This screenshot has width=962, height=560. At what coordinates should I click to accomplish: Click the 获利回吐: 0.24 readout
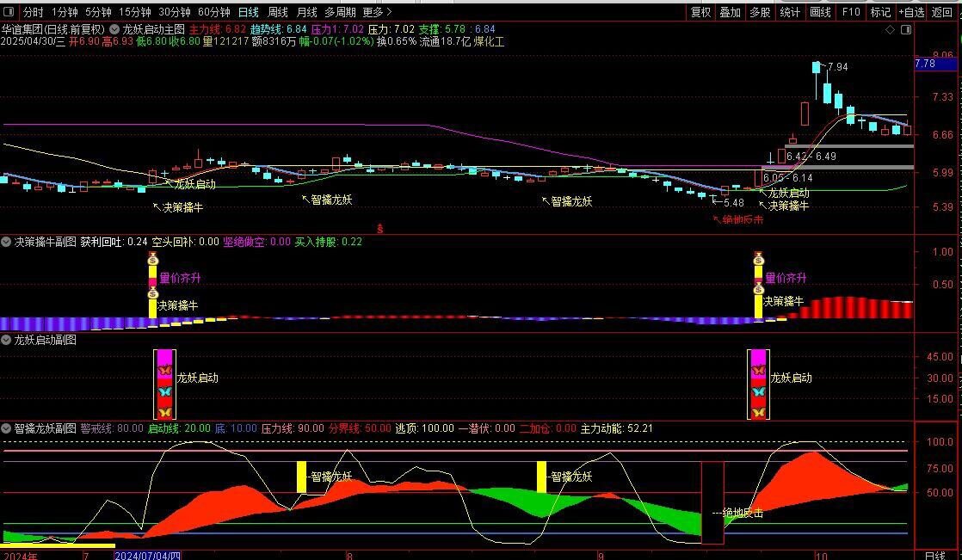click(x=114, y=243)
